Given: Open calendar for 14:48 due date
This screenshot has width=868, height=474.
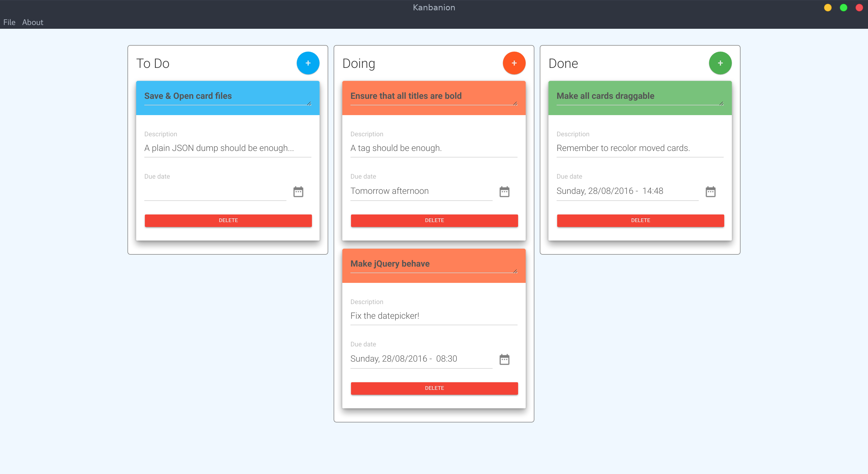Looking at the screenshot, I should tap(710, 191).
